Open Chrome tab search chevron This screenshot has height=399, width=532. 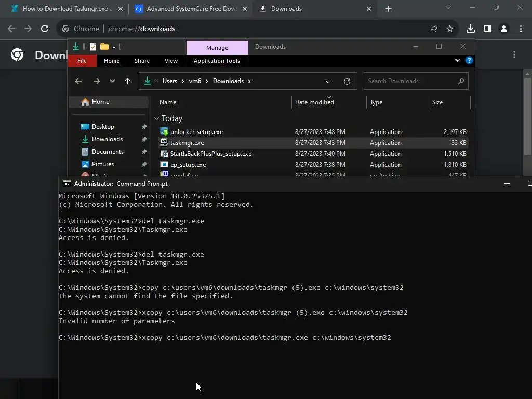point(448,7)
